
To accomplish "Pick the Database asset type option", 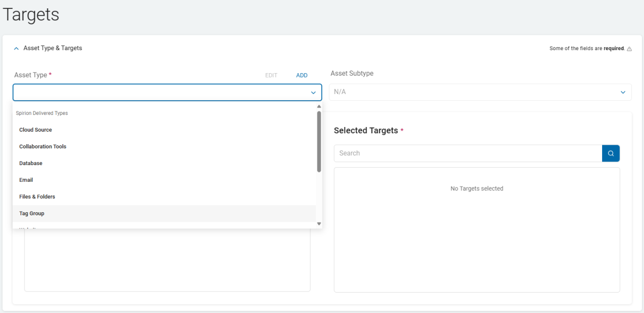I will pos(31,163).
